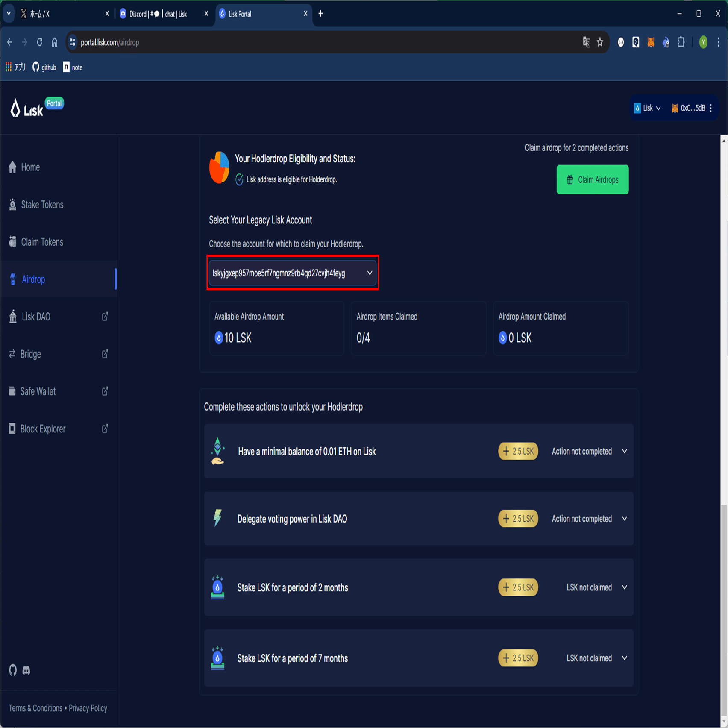Open the Lisk GitHub icon at bottom left
The image size is (728, 728).
tap(12, 670)
